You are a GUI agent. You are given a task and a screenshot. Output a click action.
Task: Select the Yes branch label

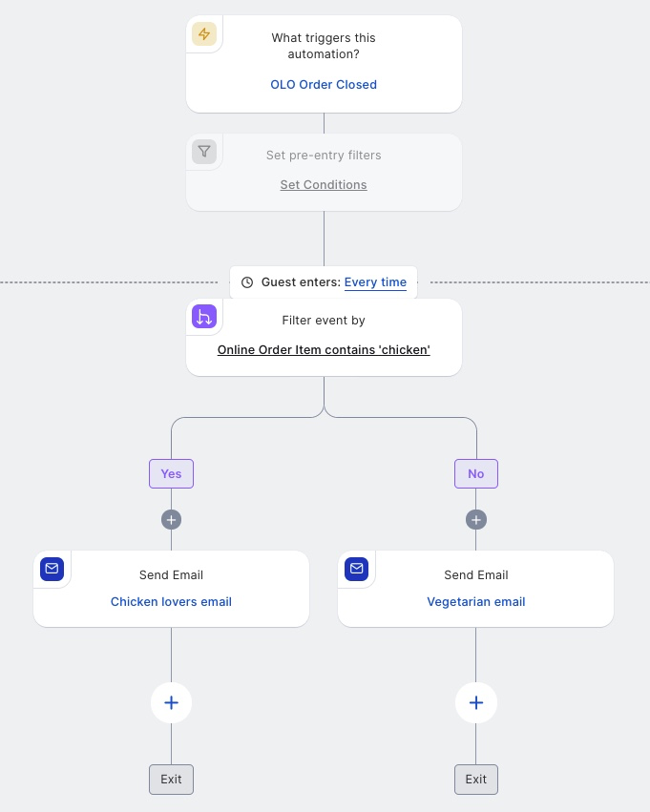click(172, 474)
